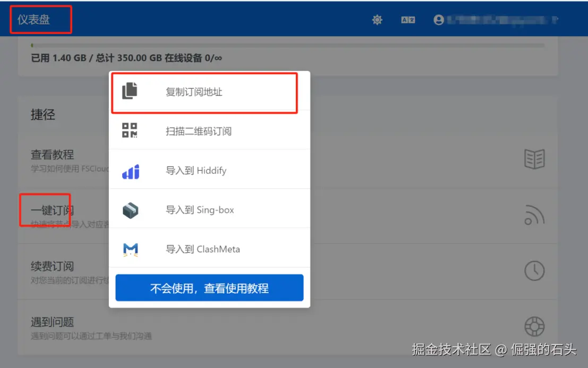The width and height of the screenshot is (588, 368).
Task: Open the 仪表盘 dashboard title
Action: point(34,20)
